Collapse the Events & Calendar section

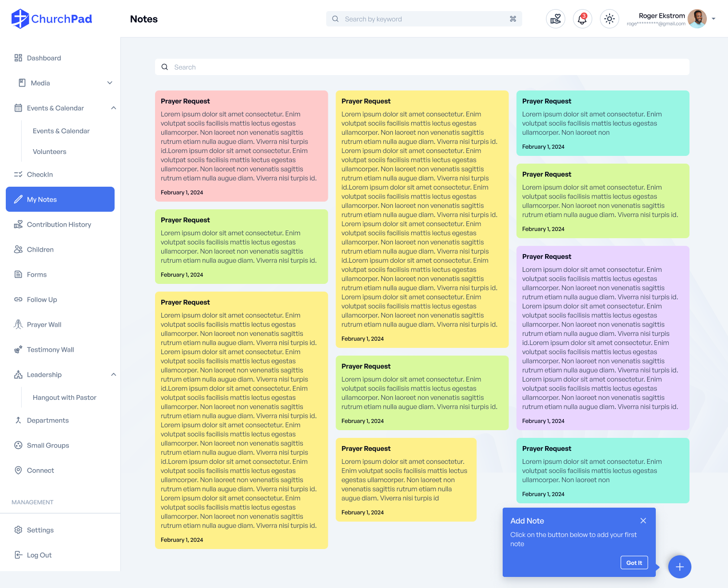pyautogui.click(x=114, y=108)
